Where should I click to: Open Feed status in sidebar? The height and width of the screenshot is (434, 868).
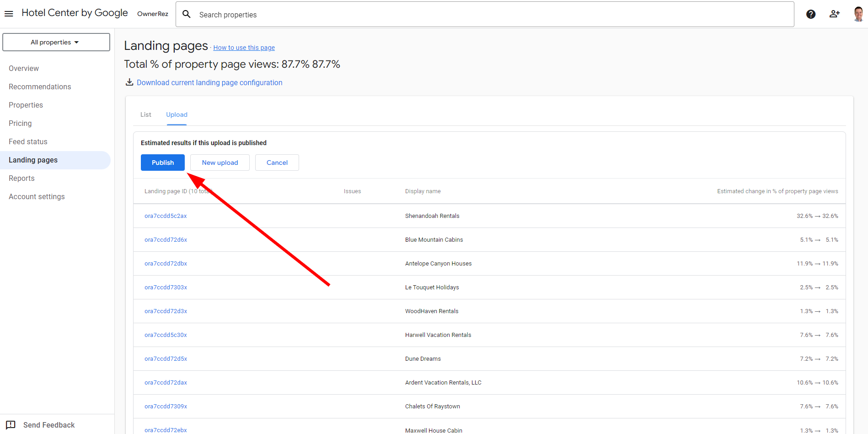[x=28, y=141]
